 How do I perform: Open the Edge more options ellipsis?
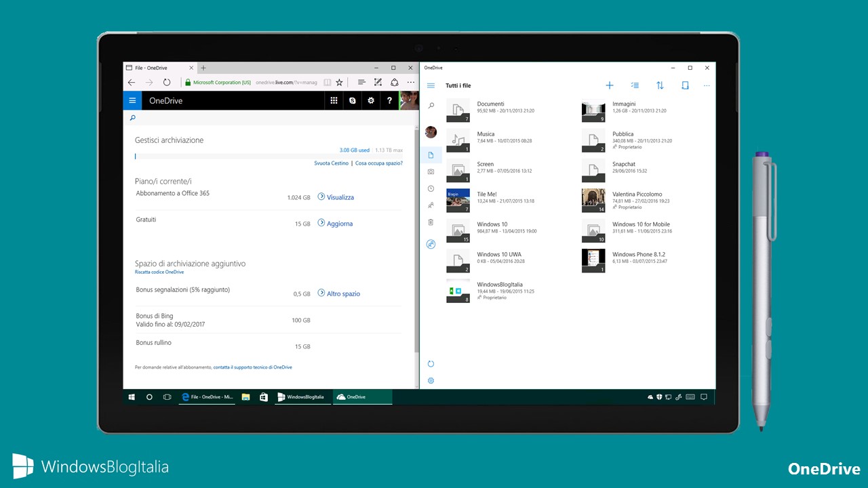(x=411, y=82)
